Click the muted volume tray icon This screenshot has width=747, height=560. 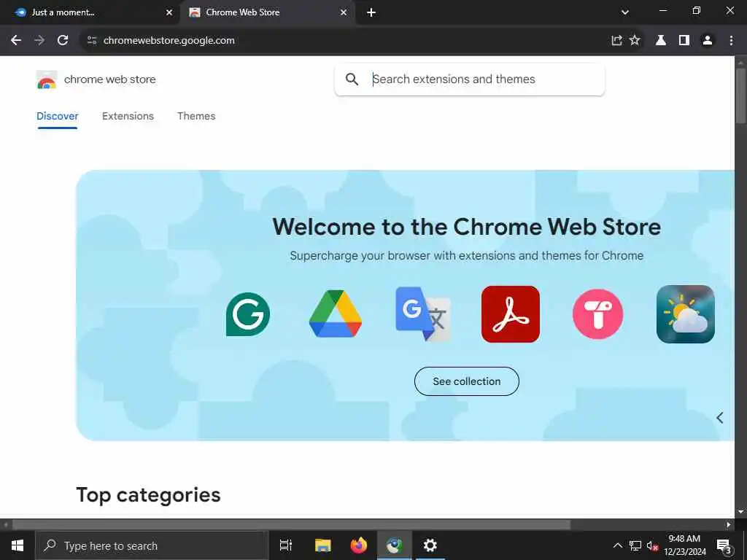tap(652, 545)
